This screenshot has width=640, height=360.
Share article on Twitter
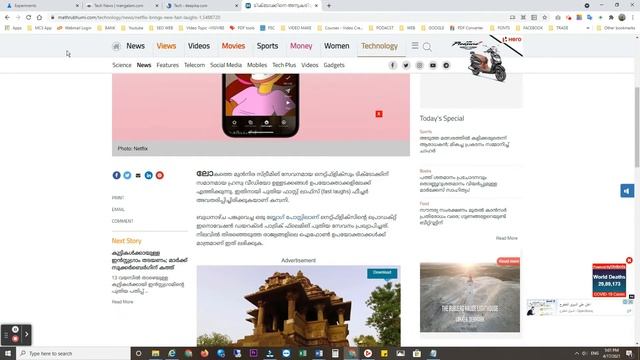click(127, 175)
